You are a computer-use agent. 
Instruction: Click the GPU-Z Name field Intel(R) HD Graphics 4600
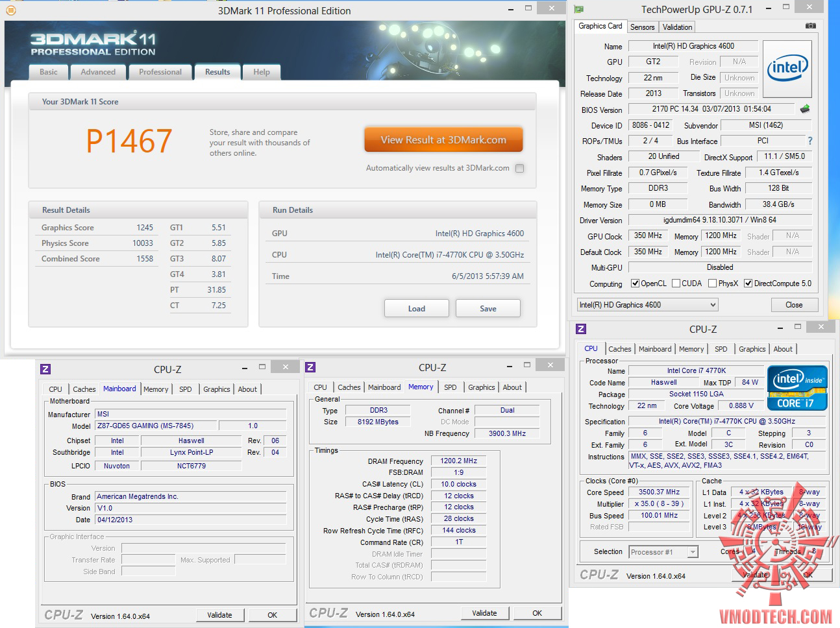pos(693,46)
